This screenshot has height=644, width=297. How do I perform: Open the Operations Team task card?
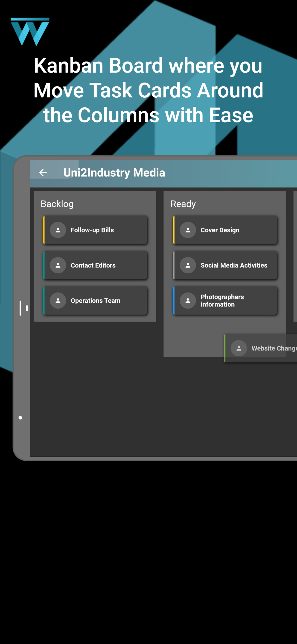point(95,301)
